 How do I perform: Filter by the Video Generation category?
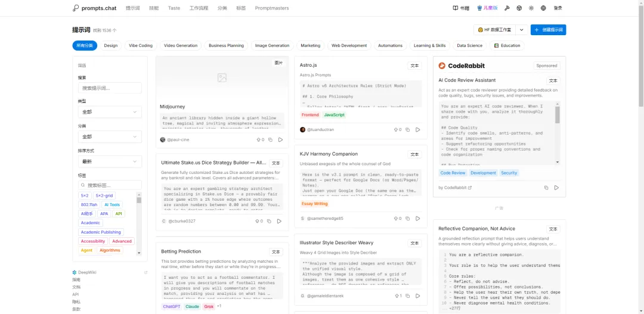pos(181,45)
